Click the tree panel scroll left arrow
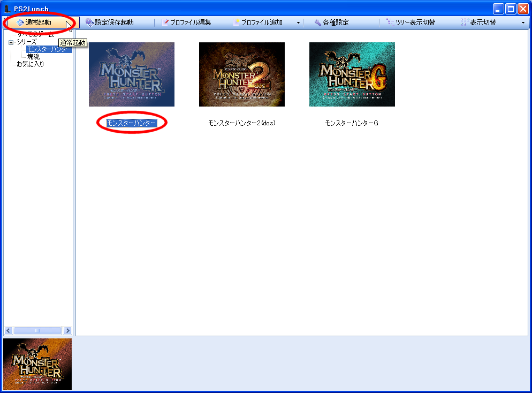 [9, 330]
